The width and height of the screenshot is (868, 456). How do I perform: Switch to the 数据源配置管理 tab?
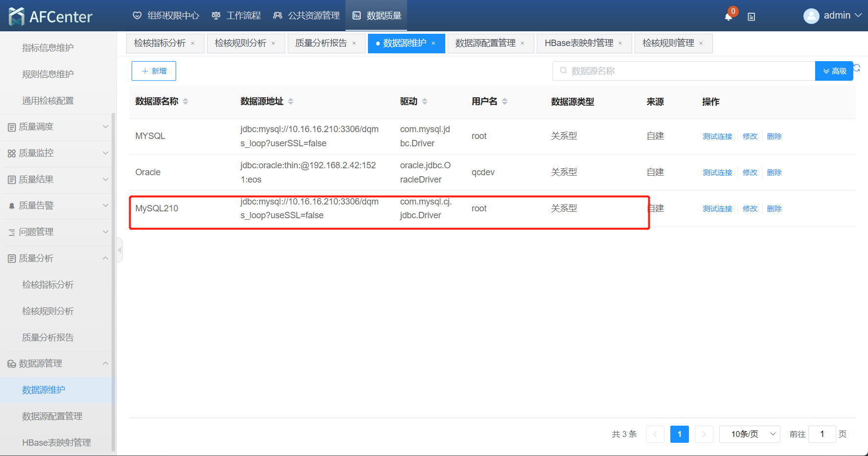(x=485, y=43)
